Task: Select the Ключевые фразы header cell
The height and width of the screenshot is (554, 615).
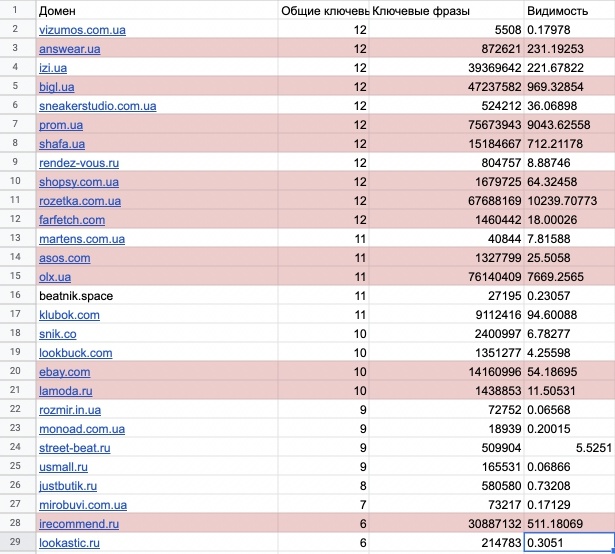Action: pos(446,11)
